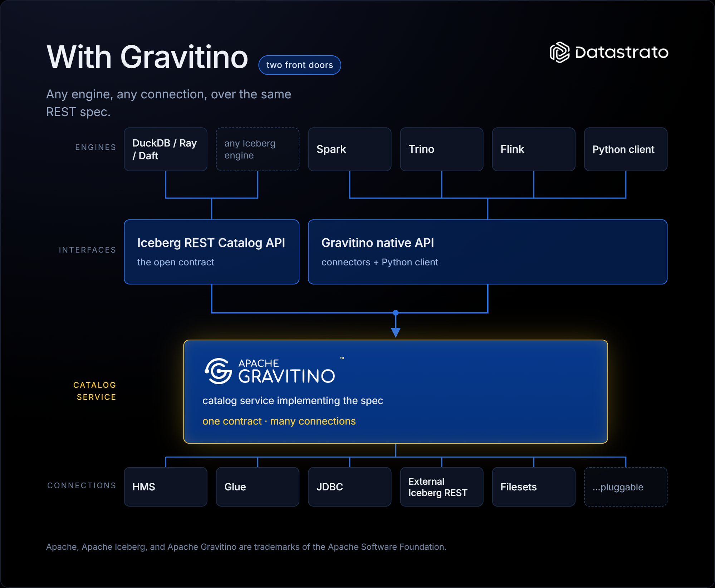Click the 'Gravitino native API' title
Viewport: 715px width, 588px height.
[x=377, y=243]
